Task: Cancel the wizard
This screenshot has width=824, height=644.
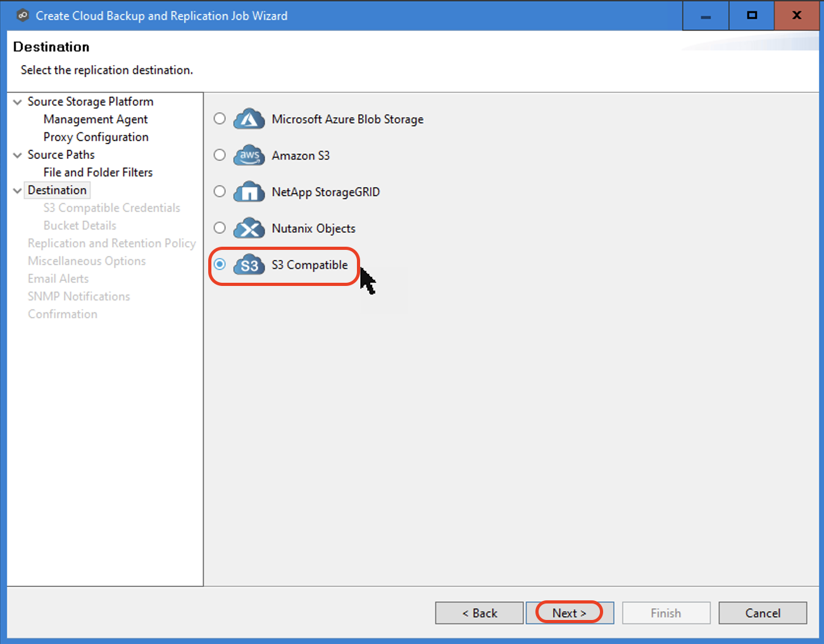Action: [763, 613]
